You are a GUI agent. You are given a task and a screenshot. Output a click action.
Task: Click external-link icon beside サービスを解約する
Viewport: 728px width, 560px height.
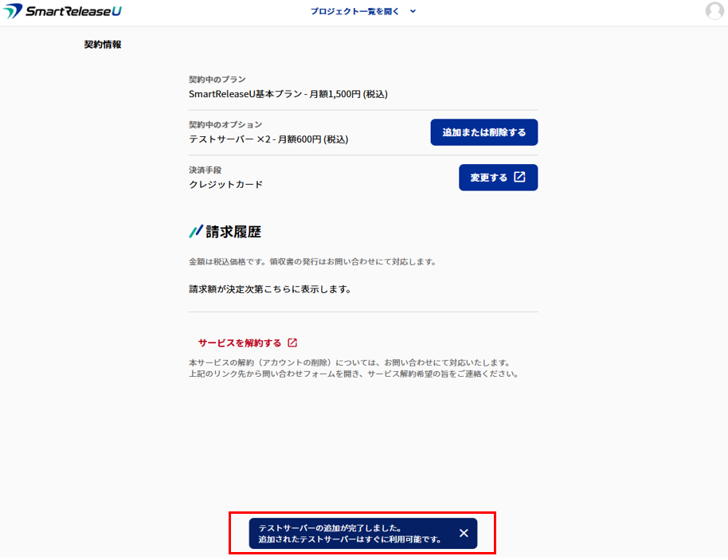292,343
